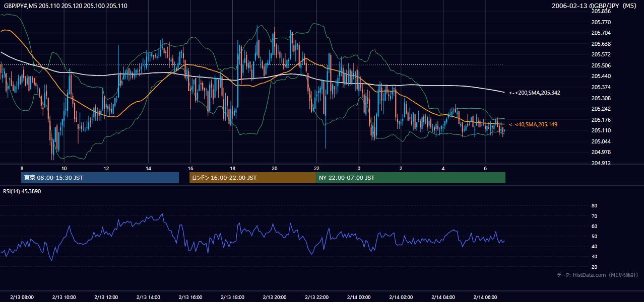Click price axis value 205.308
The height and width of the screenshot is (302, 644).
click(x=601, y=98)
